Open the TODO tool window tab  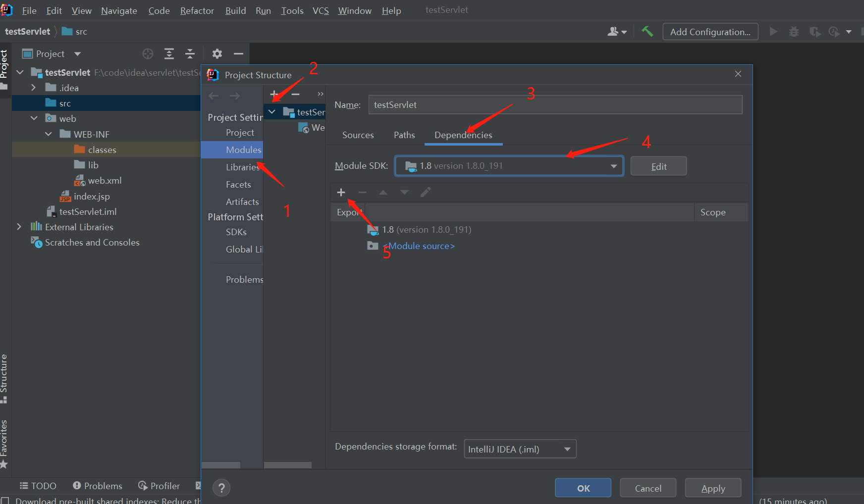click(38, 486)
